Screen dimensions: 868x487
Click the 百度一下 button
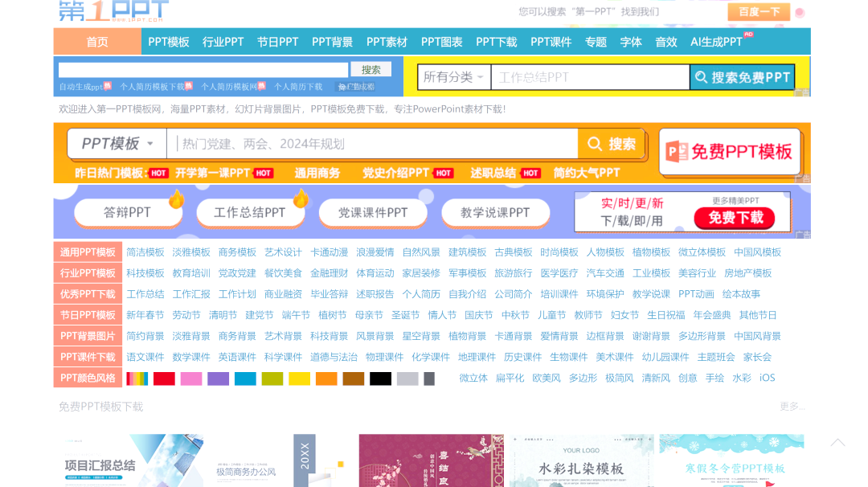coord(759,11)
